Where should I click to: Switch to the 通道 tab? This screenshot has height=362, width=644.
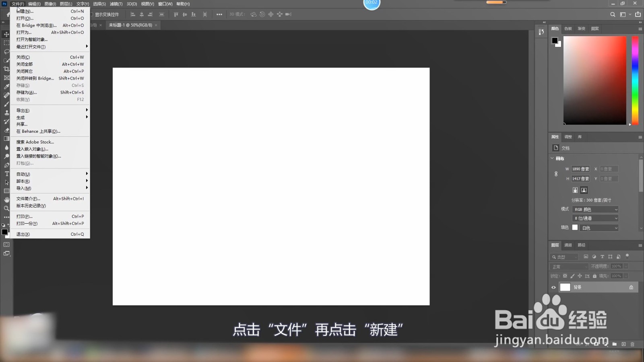point(568,245)
